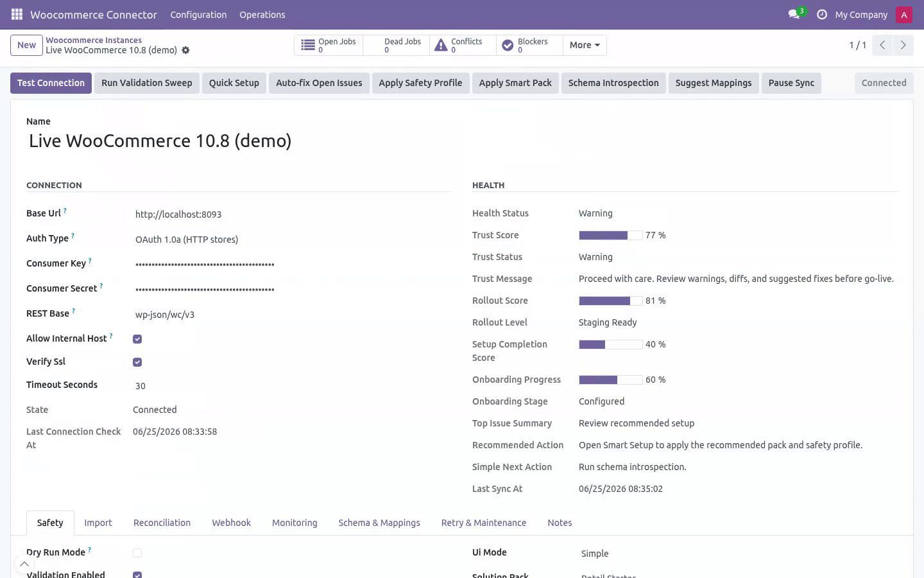924x578 pixels.
Task: Open the activities clock icon
Action: [821, 14]
